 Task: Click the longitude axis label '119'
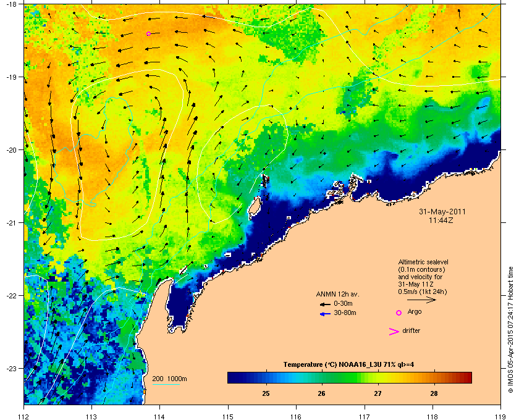pos(501,417)
